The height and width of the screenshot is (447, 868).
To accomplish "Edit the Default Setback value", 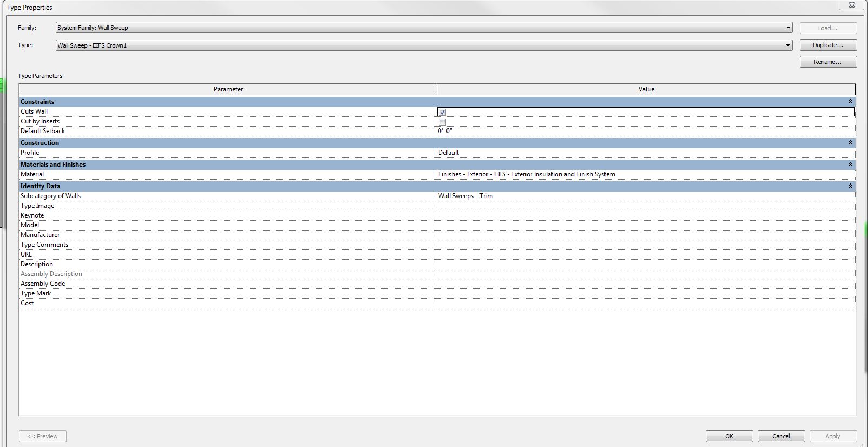I will point(646,131).
